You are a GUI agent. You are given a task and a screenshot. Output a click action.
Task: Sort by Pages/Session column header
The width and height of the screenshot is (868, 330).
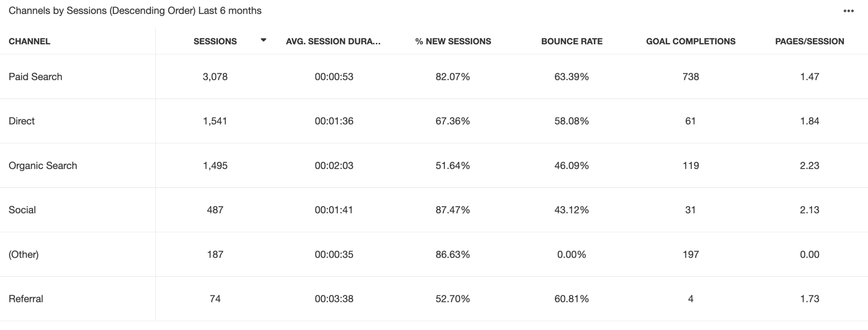pyautogui.click(x=810, y=41)
